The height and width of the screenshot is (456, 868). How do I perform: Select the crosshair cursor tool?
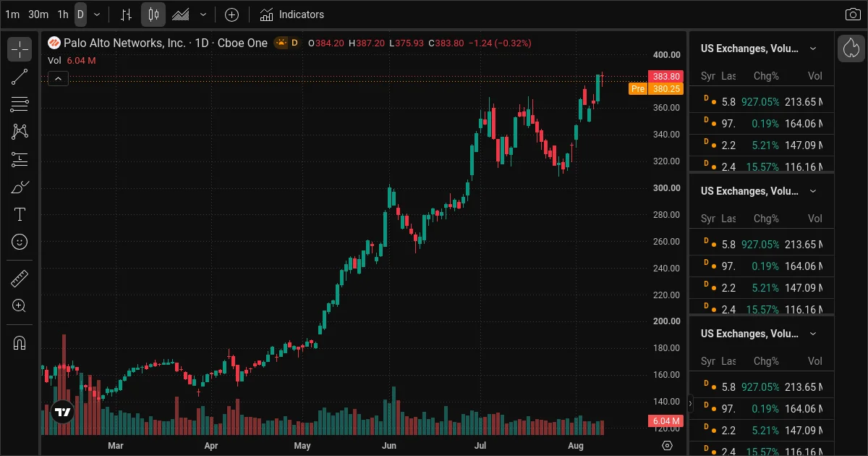click(20, 49)
